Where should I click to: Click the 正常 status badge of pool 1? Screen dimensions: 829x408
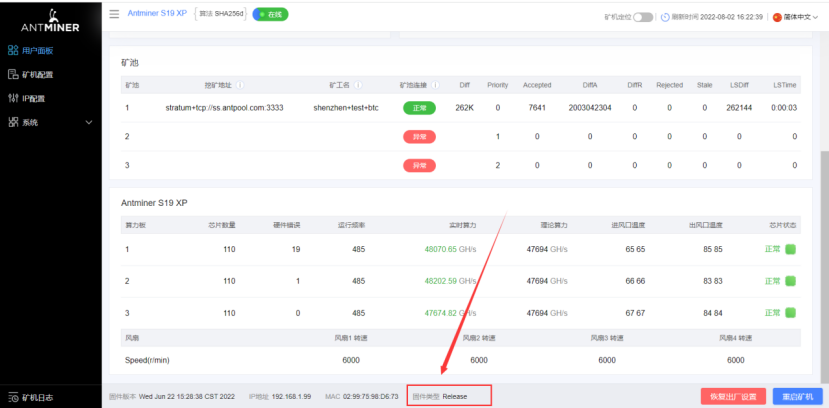[x=419, y=108]
